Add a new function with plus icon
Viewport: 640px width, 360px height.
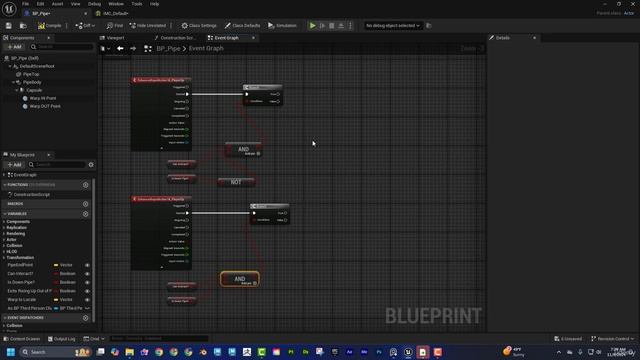(x=85, y=185)
